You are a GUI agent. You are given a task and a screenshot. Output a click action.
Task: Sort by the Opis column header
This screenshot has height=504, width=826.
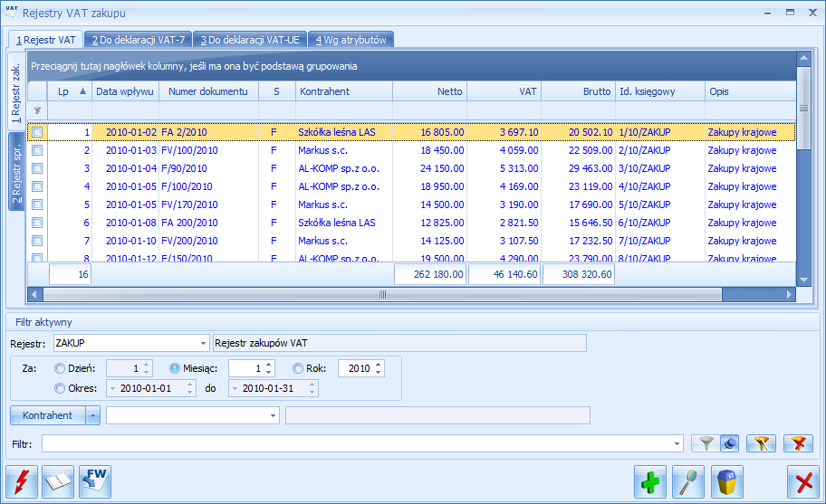pyautogui.click(x=751, y=91)
